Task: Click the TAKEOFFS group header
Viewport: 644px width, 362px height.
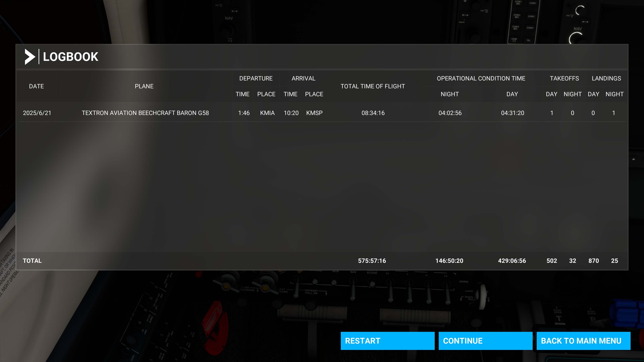Action: tap(564, 78)
